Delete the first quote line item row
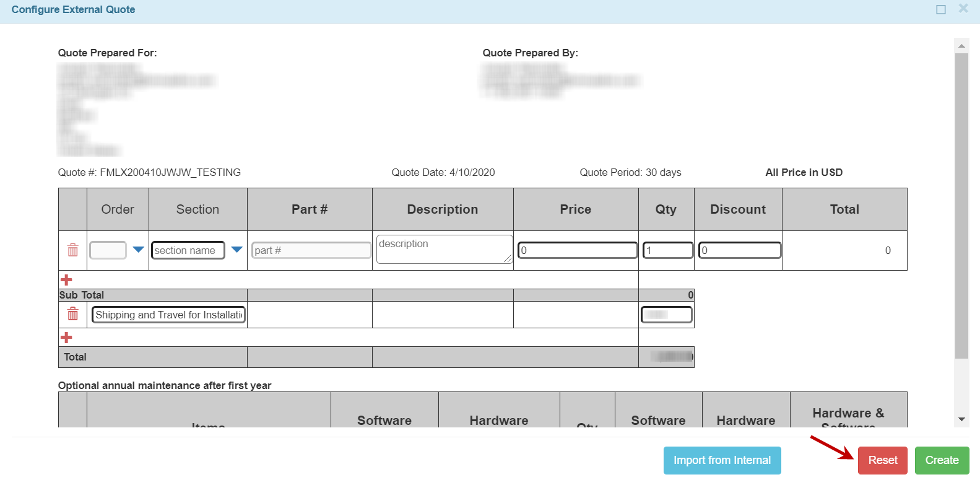The image size is (980, 485). 73,250
